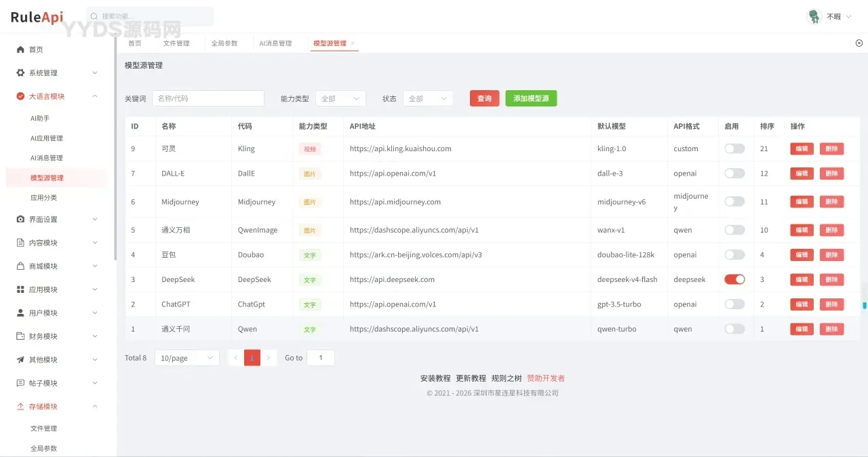Enable the 豆包 Doubao model source

[x=734, y=255]
